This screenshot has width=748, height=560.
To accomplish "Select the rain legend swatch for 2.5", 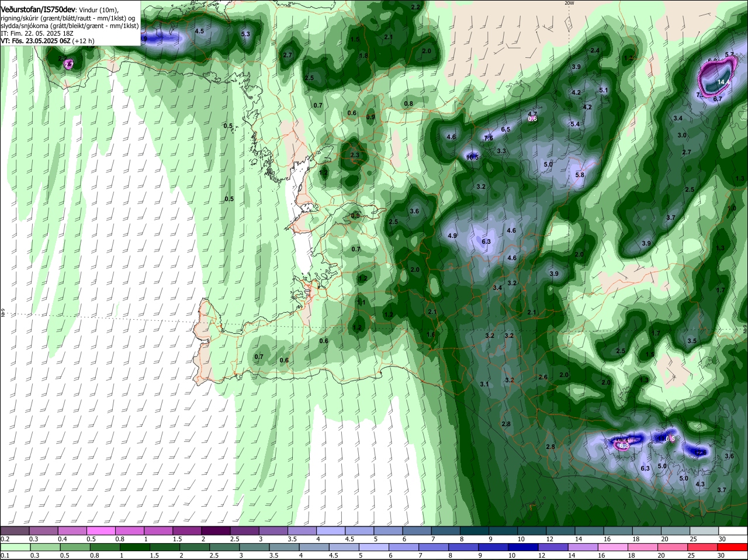I will tap(224, 547).
